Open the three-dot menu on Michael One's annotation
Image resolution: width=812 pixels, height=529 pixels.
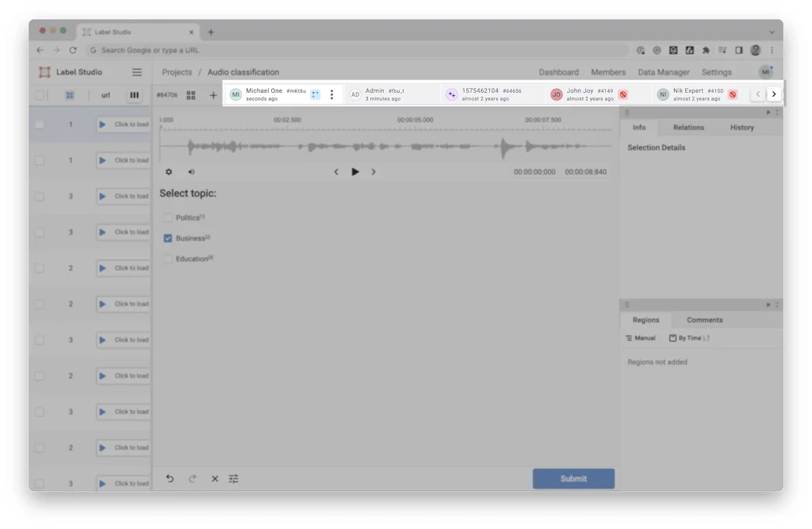(331, 94)
